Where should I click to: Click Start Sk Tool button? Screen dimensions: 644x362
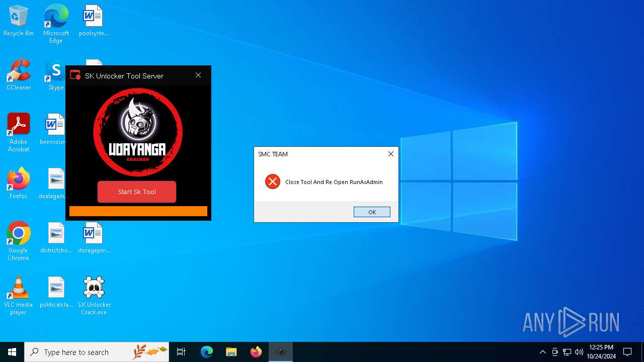137,192
